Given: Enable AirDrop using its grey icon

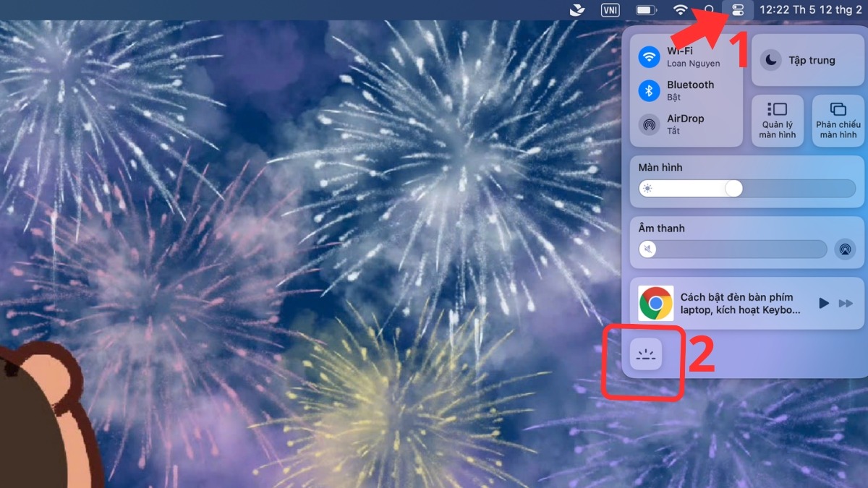Looking at the screenshot, I should pos(650,124).
